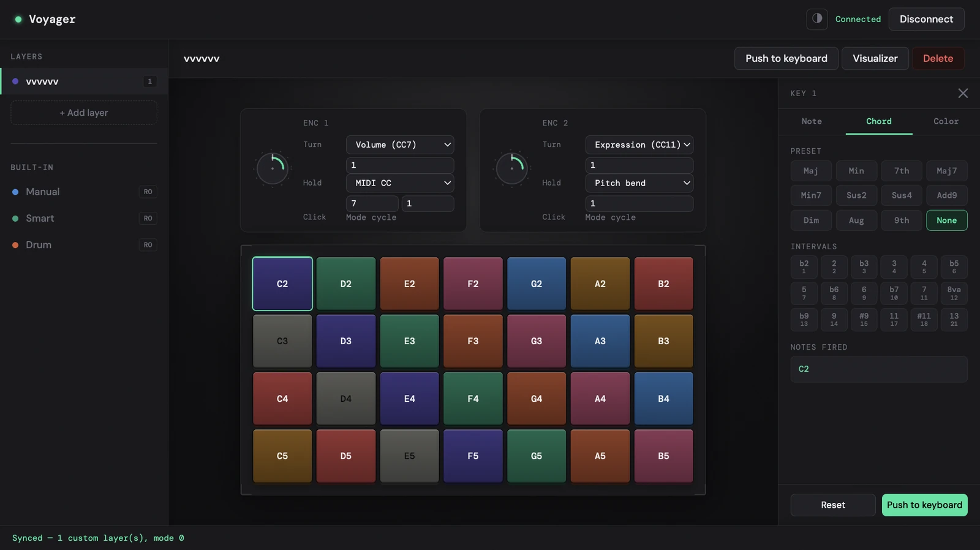Toggle the #11 interval button
Viewport: 980px width, 550px height.
924,320
